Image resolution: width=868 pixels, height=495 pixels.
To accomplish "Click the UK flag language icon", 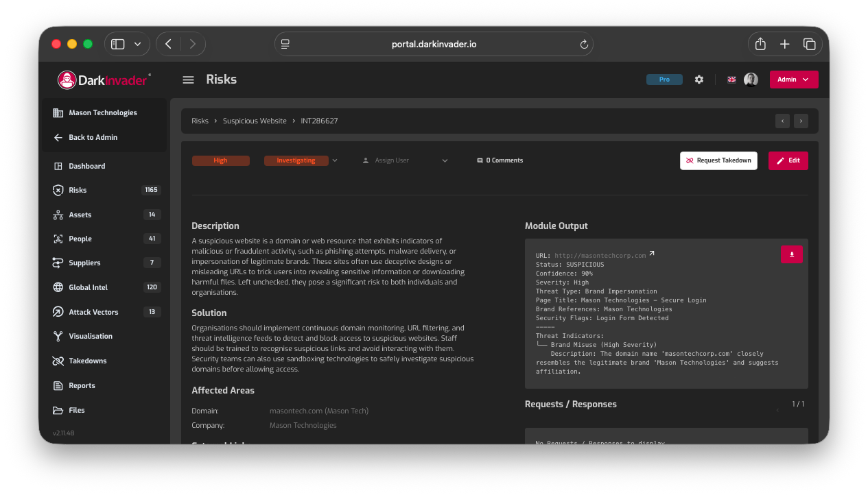I will [731, 80].
